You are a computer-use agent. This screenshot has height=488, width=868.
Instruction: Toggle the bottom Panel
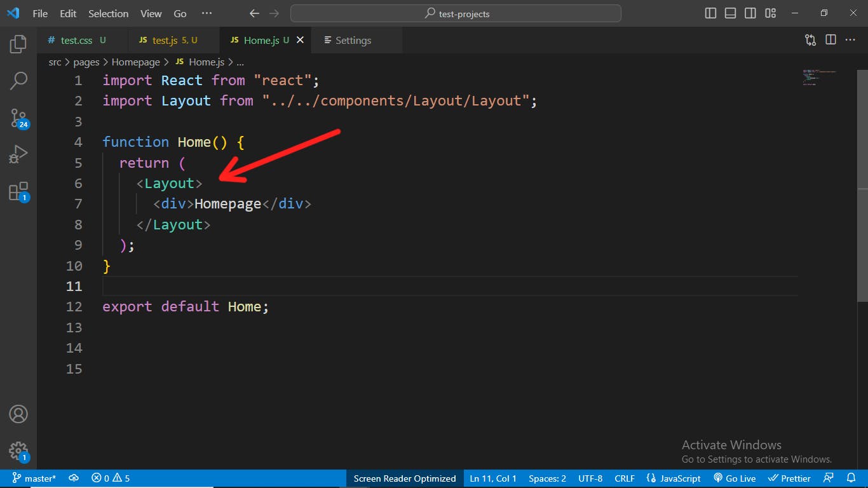click(x=731, y=13)
